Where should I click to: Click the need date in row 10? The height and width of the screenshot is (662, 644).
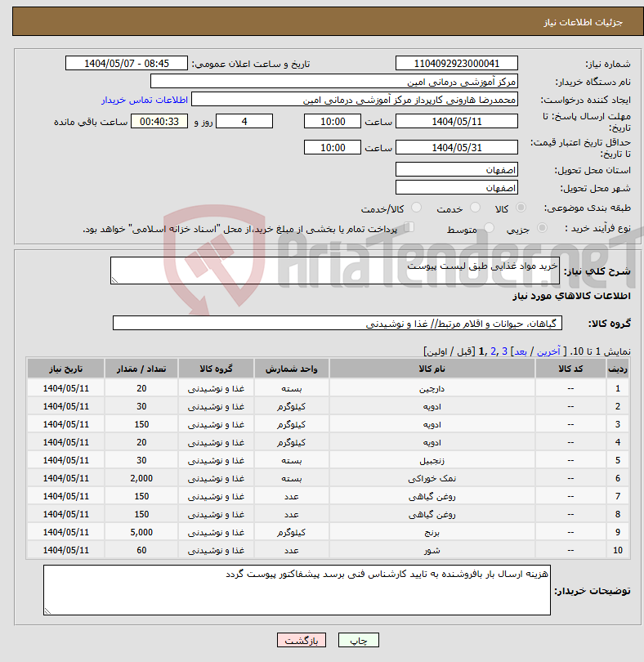[66, 550]
